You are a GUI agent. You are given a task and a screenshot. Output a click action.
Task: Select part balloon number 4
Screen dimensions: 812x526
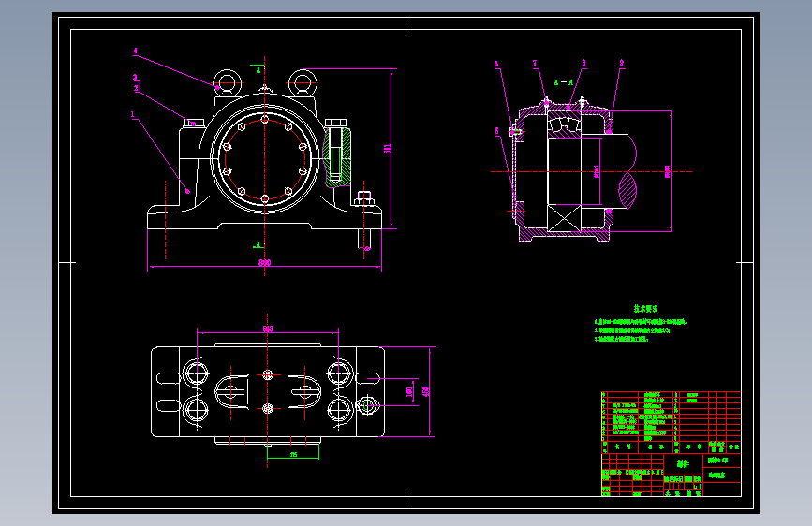coord(135,51)
